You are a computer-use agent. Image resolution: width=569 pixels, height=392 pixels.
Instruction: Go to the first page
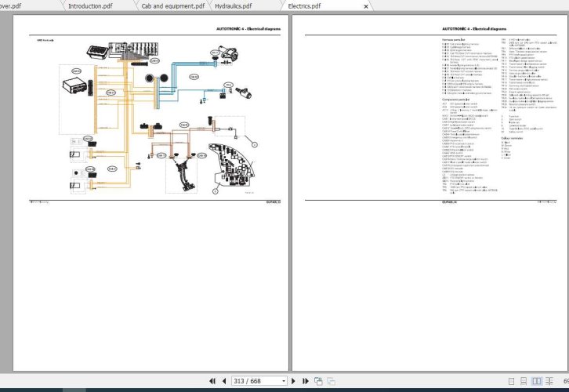(x=212, y=381)
